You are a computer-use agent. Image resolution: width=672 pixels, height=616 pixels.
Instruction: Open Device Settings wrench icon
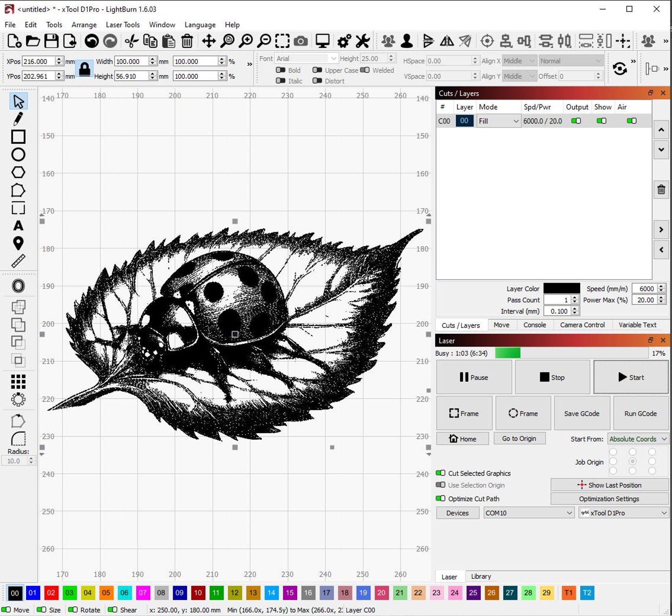pyautogui.click(x=363, y=41)
